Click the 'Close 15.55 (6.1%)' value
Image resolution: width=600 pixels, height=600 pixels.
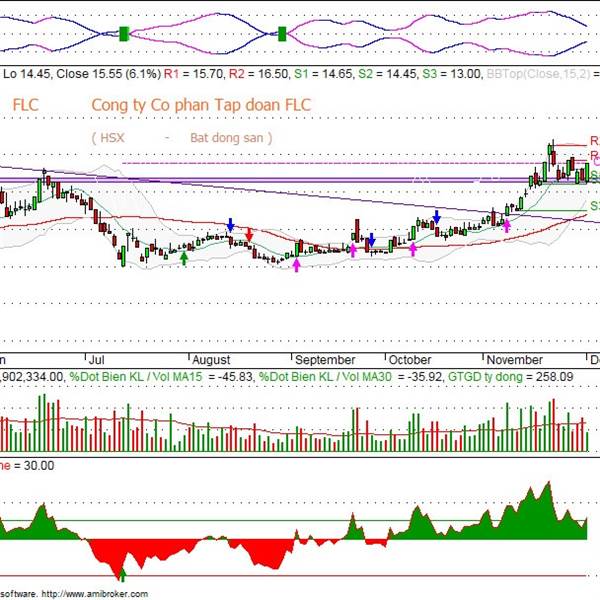click(x=109, y=74)
